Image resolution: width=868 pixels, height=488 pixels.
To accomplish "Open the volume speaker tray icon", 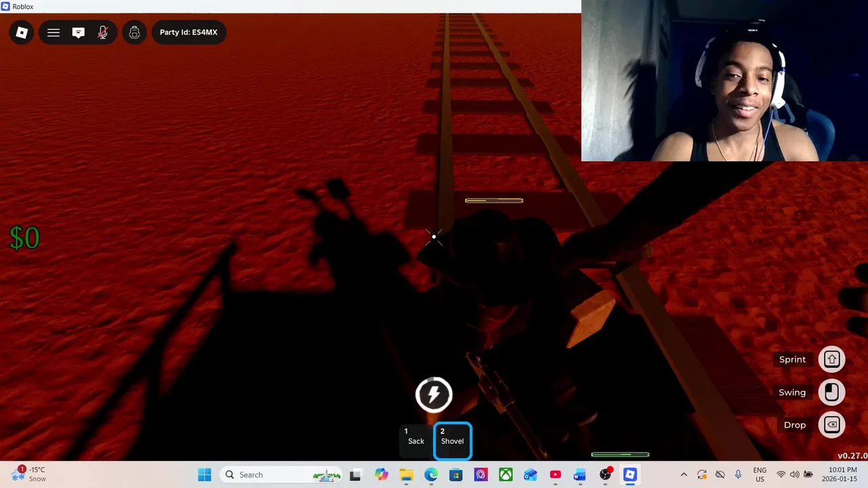I will [x=794, y=475].
